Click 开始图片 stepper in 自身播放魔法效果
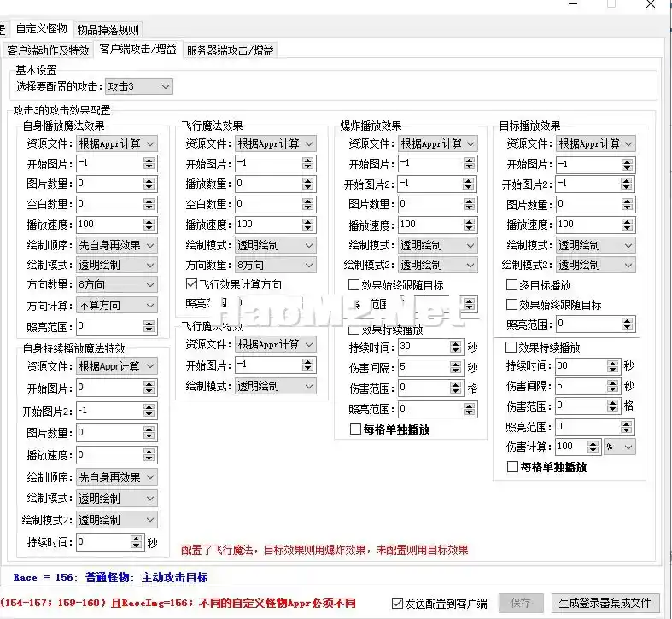The height and width of the screenshot is (619, 672). click(149, 163)
